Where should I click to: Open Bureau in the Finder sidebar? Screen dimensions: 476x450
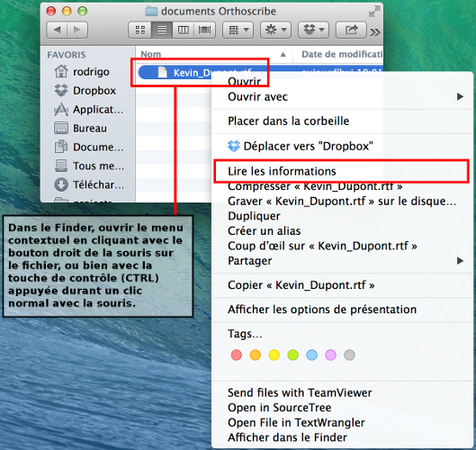[x=80, y=128]
